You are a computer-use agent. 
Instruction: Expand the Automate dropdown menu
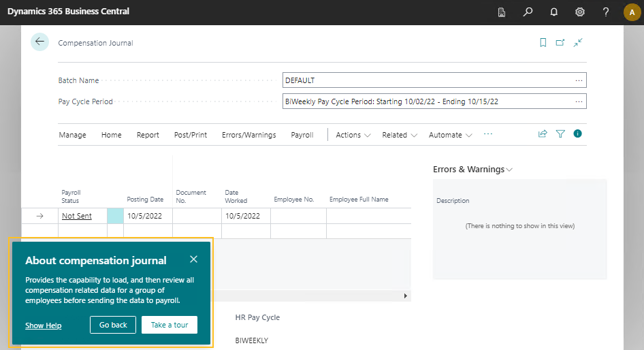[450, 135]
